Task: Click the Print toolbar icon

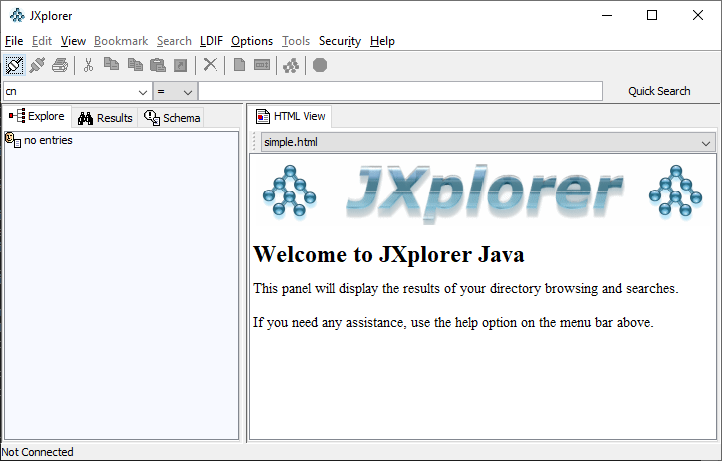Action: 60,65
